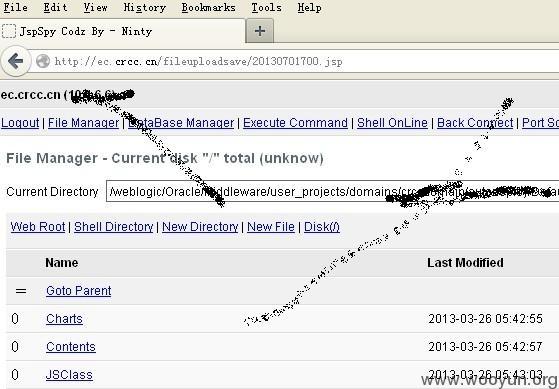This screenshot has width=559, height=389.
Task: Go to Shell Directory link
Action: click(x=114, y=227)
